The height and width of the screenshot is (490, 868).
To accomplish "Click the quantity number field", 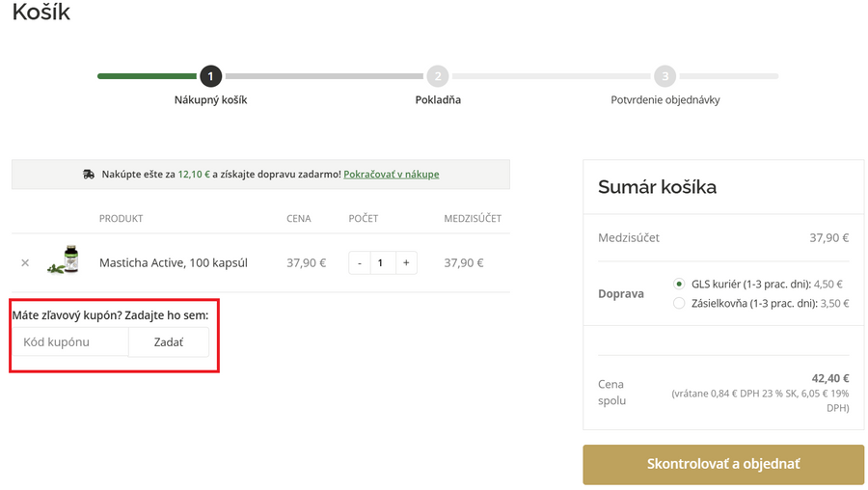I will [x=382, y=262].
